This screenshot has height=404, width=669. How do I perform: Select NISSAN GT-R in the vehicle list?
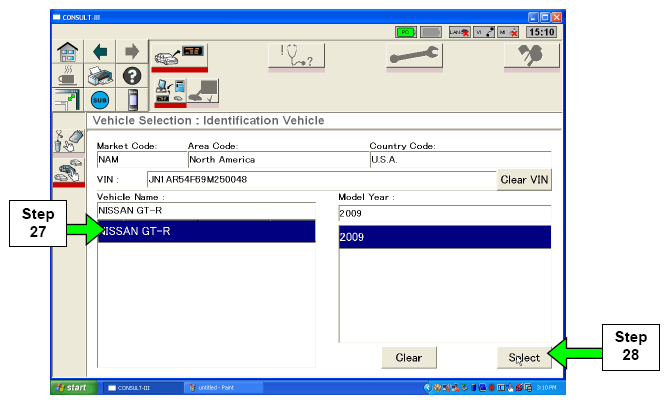pos(206,232)
